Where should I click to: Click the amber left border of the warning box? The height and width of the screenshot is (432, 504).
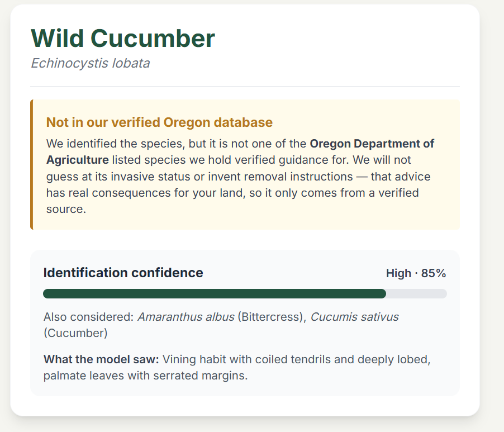click(x=31, y=164)
